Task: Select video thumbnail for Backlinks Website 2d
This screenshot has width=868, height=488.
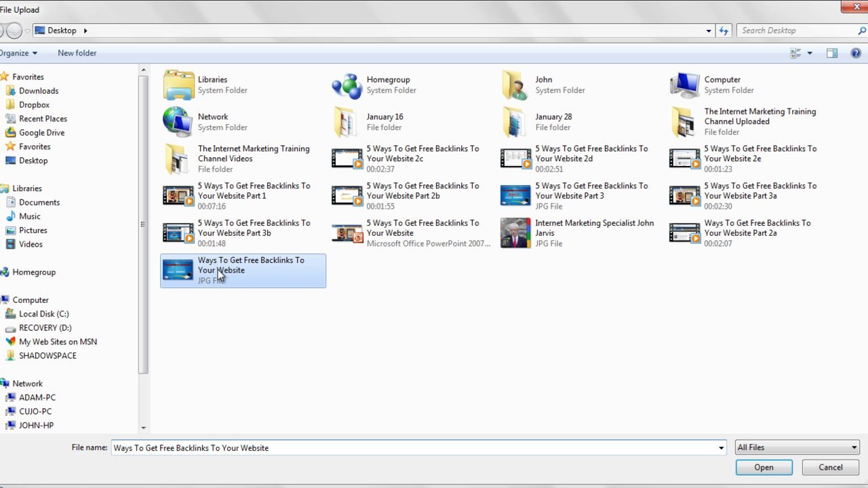Action: click(516, 159)
